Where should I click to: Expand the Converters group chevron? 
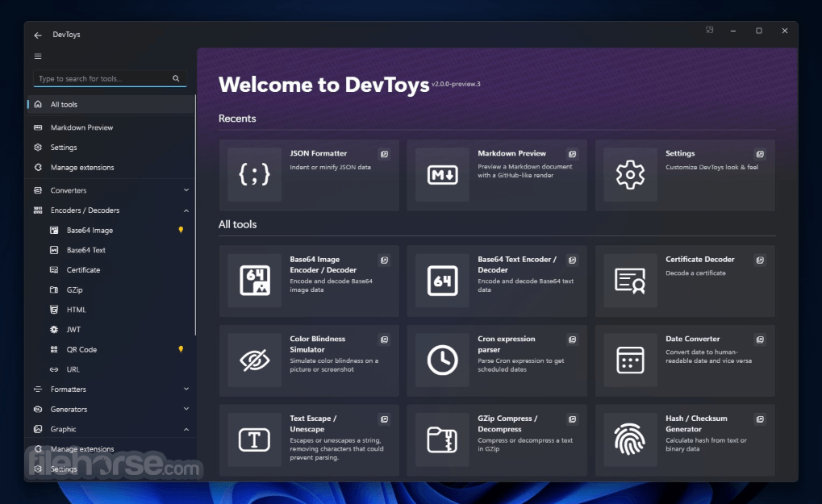click(186, 190)
